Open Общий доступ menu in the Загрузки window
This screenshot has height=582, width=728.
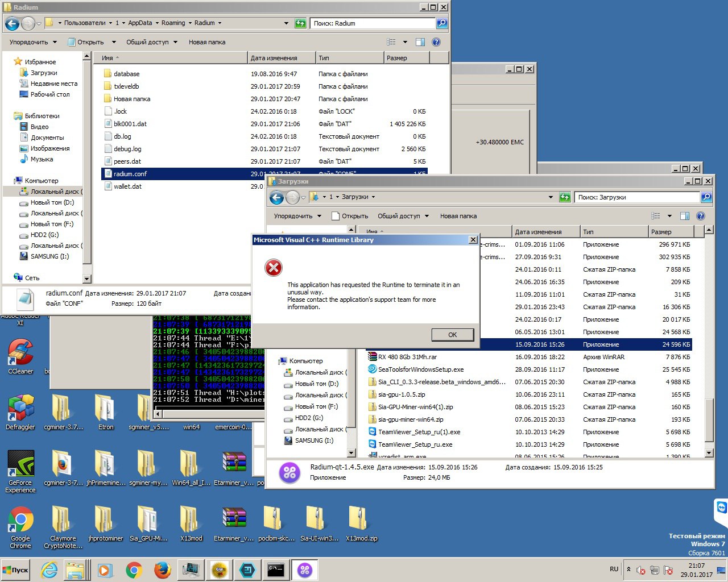(x=403, y=216)
